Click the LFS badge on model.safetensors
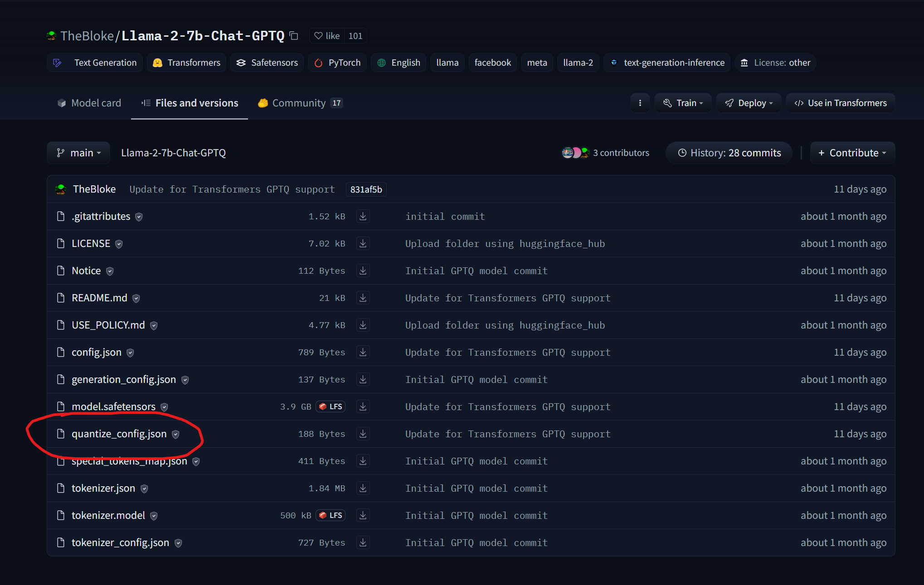Screen dimensions: 924x585 (x=331, y=406)
